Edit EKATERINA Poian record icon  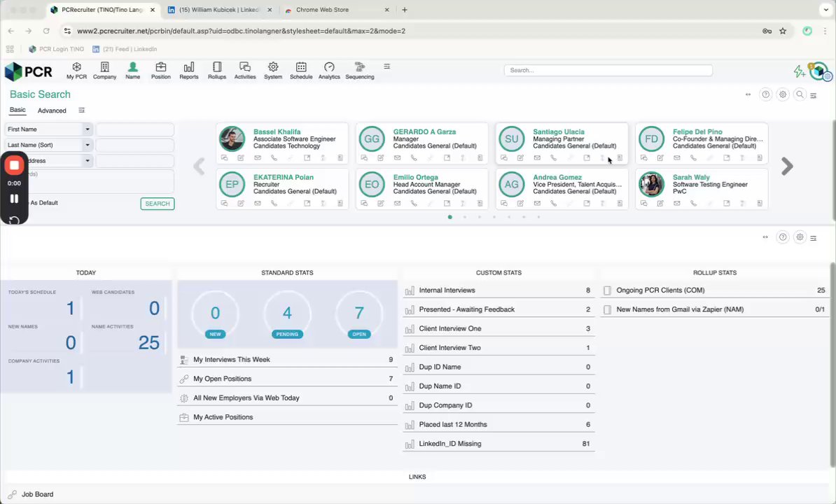point(241,203)
